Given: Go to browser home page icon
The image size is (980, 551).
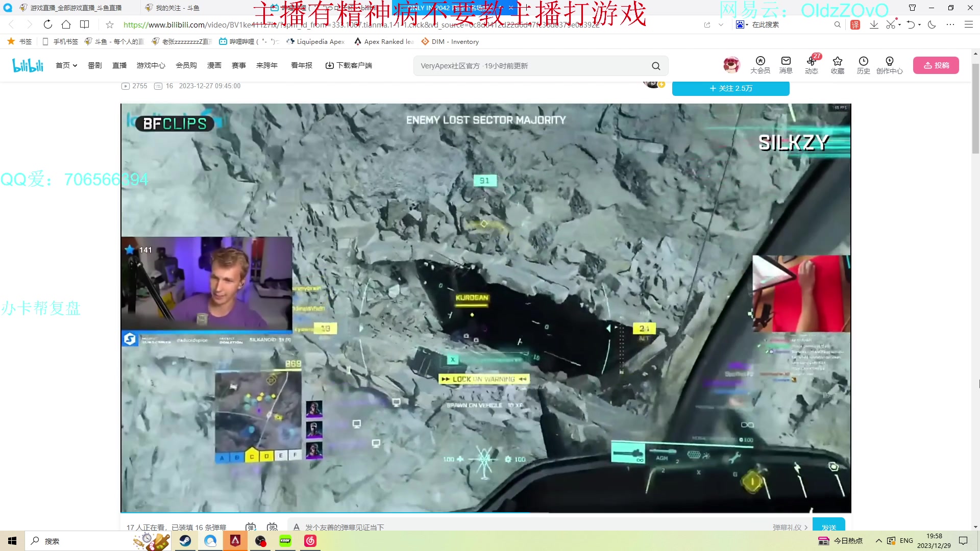Looking at the screenshot, I should (x=66, y=24).
